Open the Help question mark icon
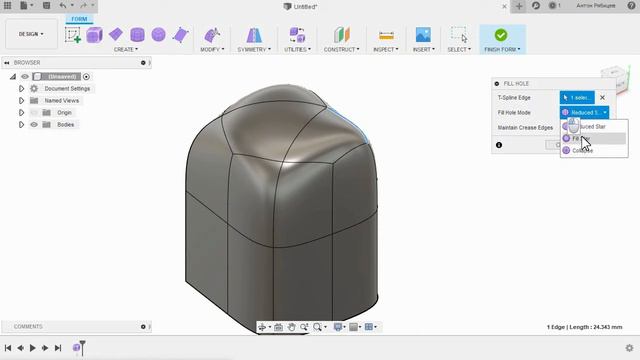This screenshot has width=640, height=360. [x=631, y=6]
